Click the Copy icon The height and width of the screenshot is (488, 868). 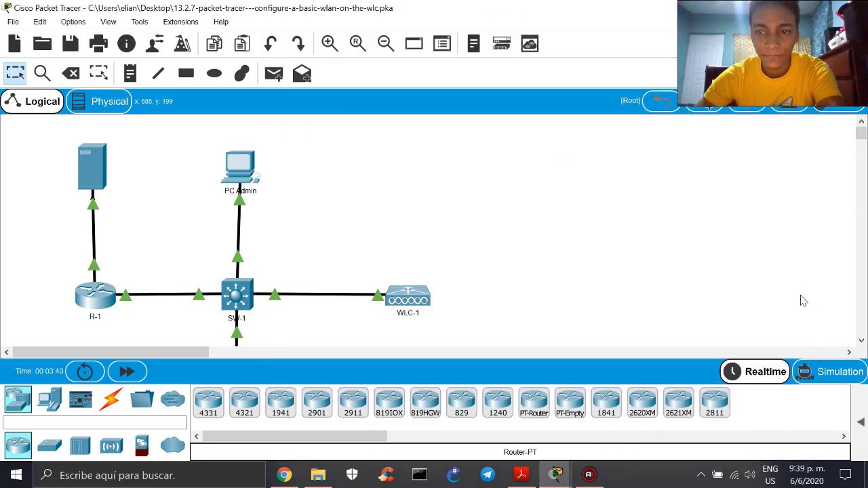point(214,44)
